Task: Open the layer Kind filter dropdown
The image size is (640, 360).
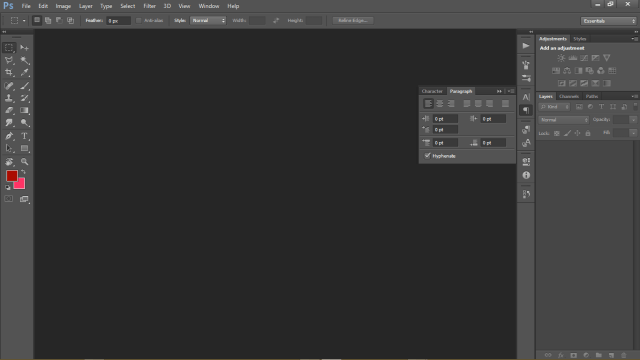Action: click(x=554, y=107)
